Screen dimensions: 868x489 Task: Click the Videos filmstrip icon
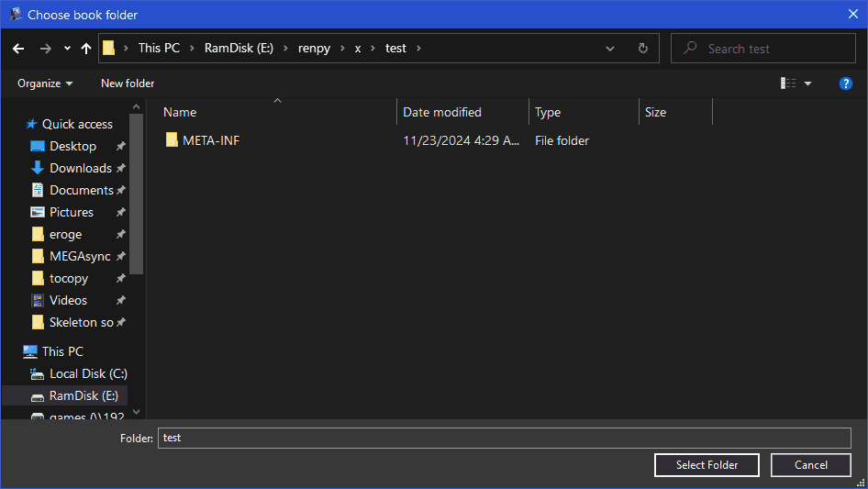tap(37, 300)
